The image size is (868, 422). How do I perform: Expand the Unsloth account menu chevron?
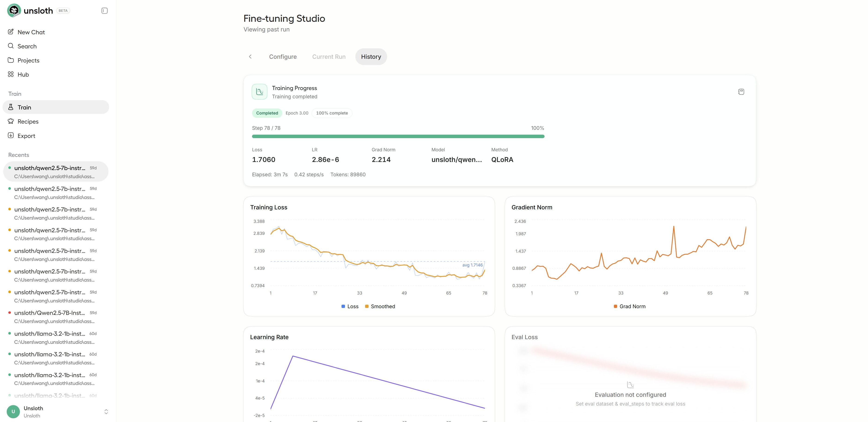(106, 412)
